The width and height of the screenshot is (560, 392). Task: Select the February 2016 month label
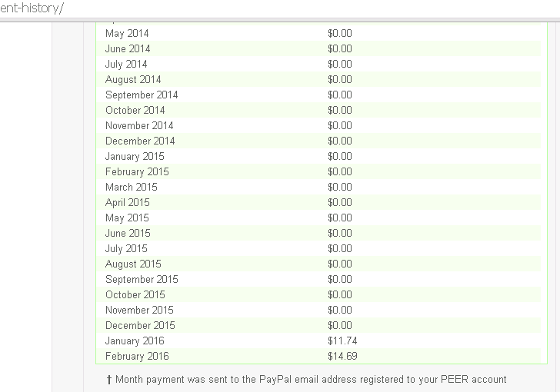tap(137, 357)
